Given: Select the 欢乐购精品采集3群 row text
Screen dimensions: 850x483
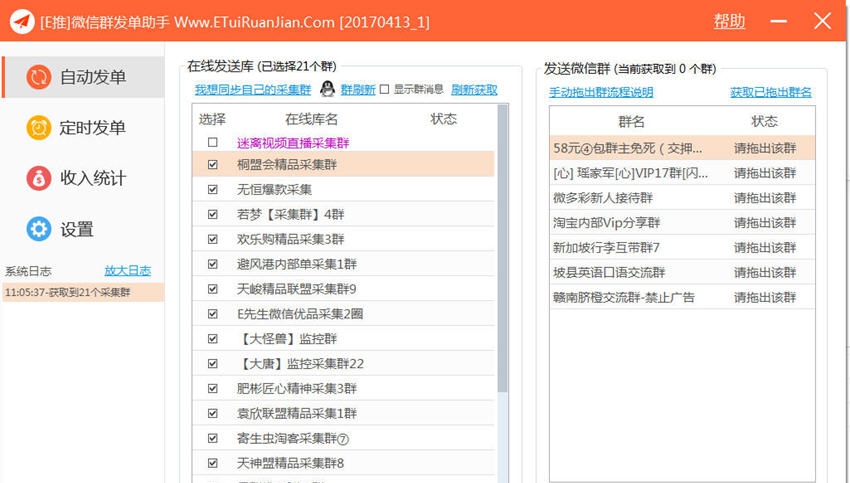Looking at the screenshot, I should (x=291, y=240).
